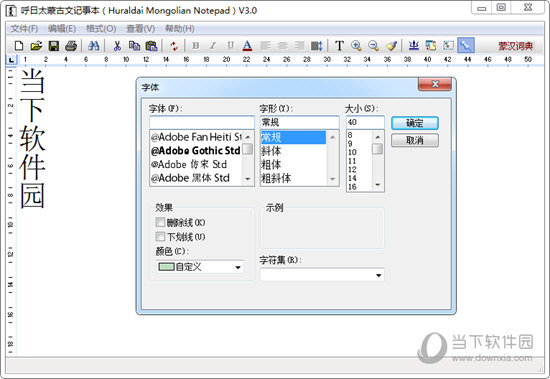Copy selection with the copy icon
Image resolution: width=550 pixels, height=379 pixels.
pos(134,46)
